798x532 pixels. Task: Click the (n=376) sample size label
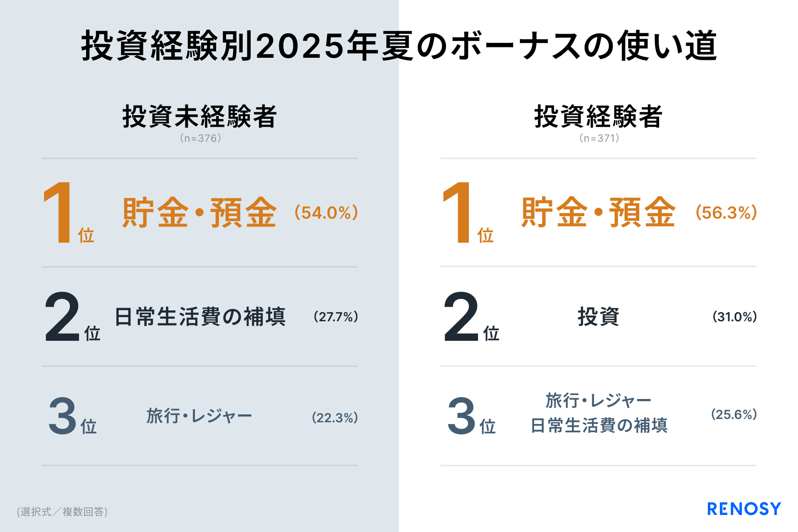click(x=200, y=138)
